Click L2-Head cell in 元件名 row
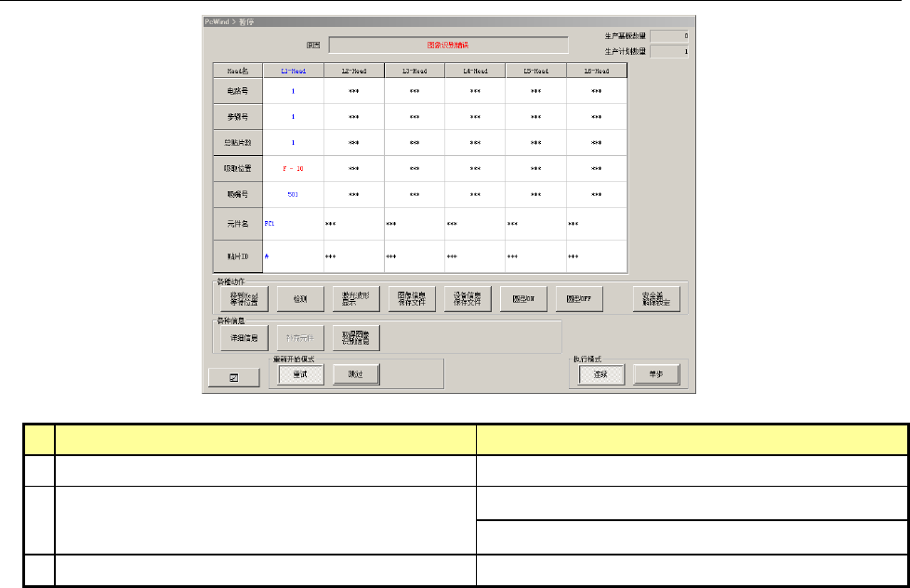The image size is (910, 588). coord(354,224)
